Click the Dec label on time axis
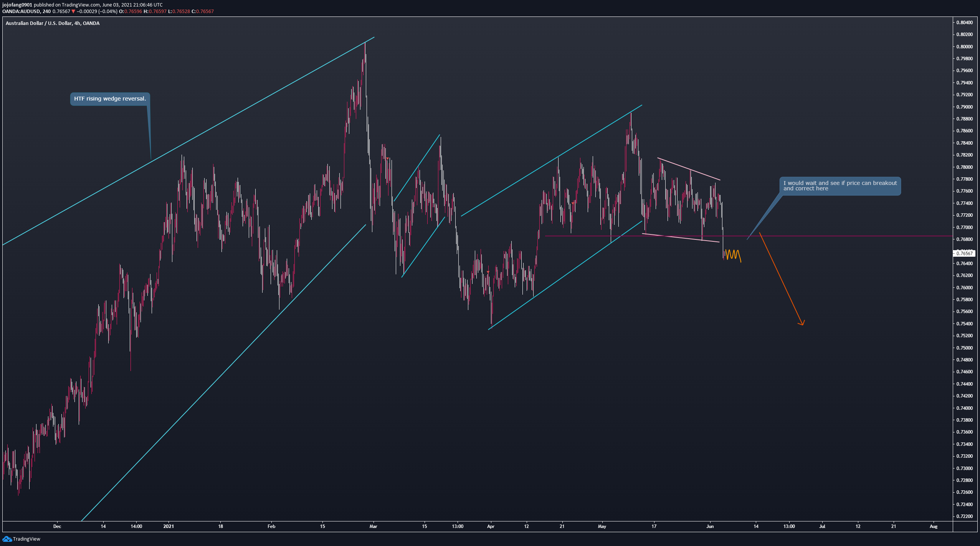This screenshot has width=980, height=546. click(57, 526)
